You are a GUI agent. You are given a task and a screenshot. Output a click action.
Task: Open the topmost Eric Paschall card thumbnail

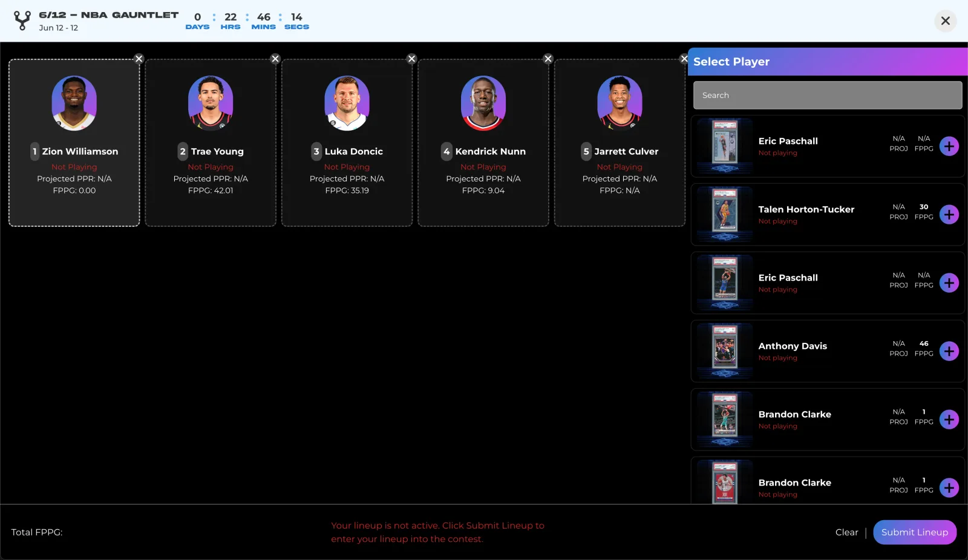tap(725, 145)
